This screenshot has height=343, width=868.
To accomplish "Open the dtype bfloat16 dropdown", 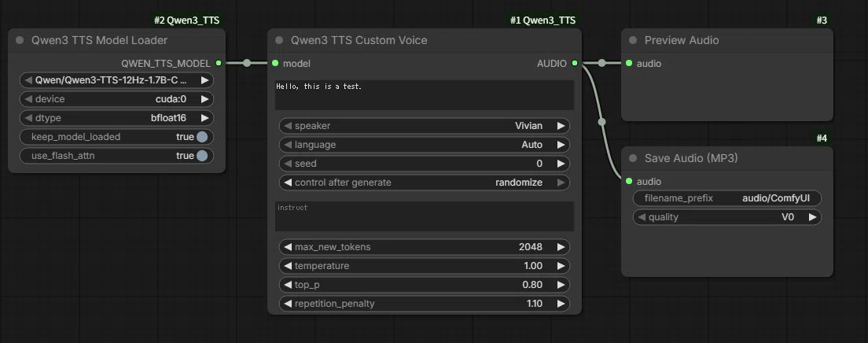I will (116, 118).
